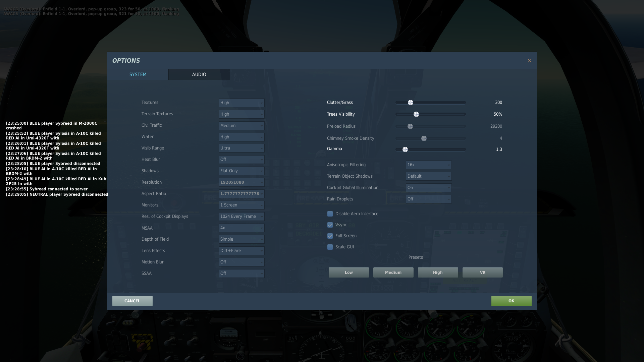Expand the Terrain Object Shadows dropdown
Image resolution: width=644 pixels, height=362 pixels.
click(x=429, y=176)
